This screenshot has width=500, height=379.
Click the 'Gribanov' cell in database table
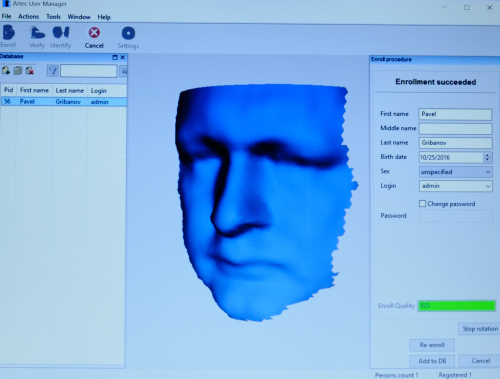coord(68,102)
